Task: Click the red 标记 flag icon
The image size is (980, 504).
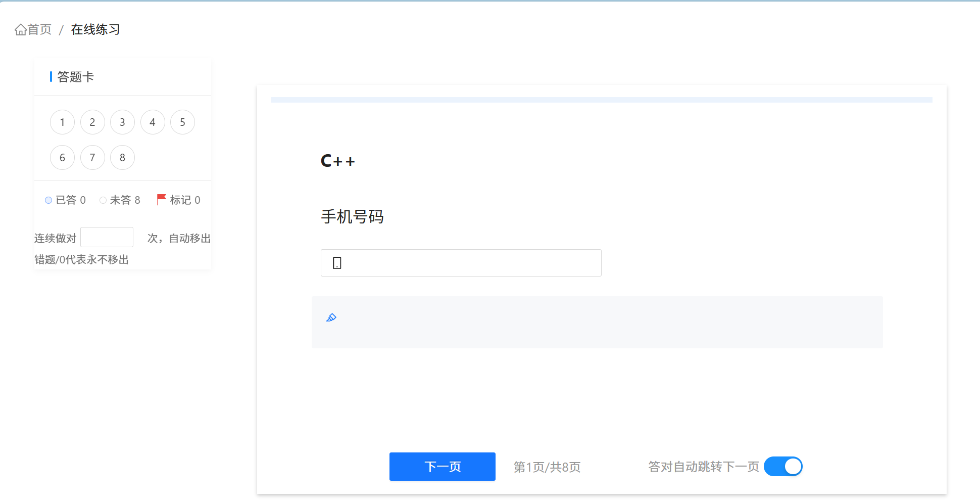Action: click(161, 199)
